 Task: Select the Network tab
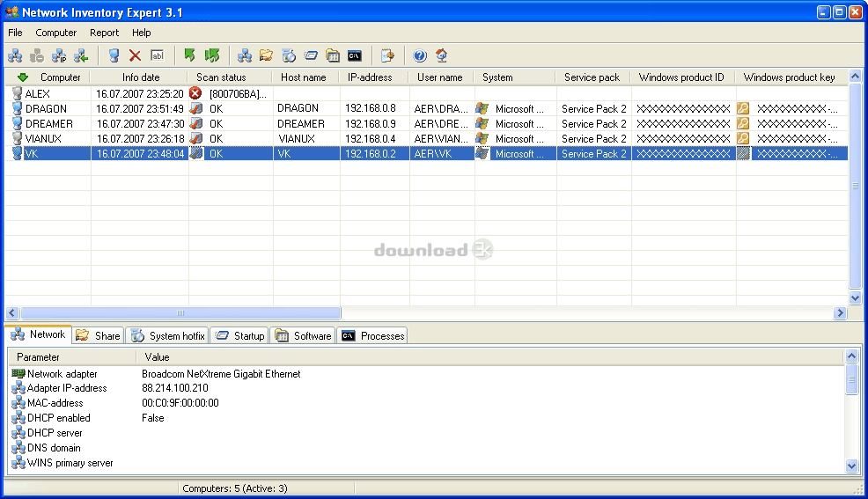[x=38, y=334]
